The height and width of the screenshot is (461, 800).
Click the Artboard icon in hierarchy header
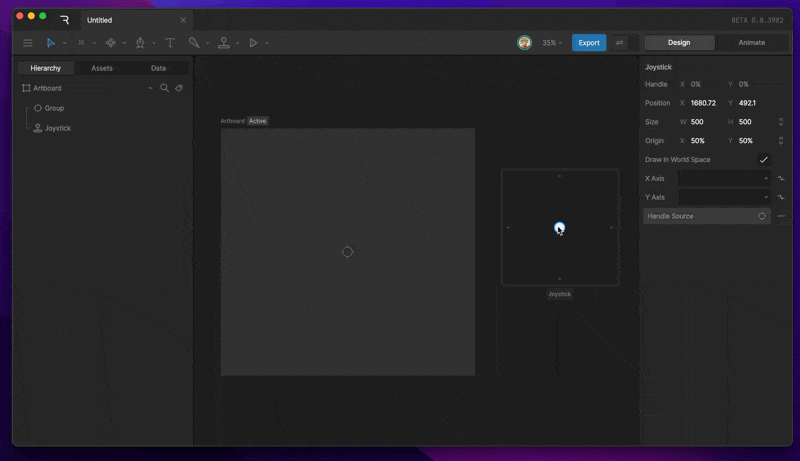click(x=26, y=88)
